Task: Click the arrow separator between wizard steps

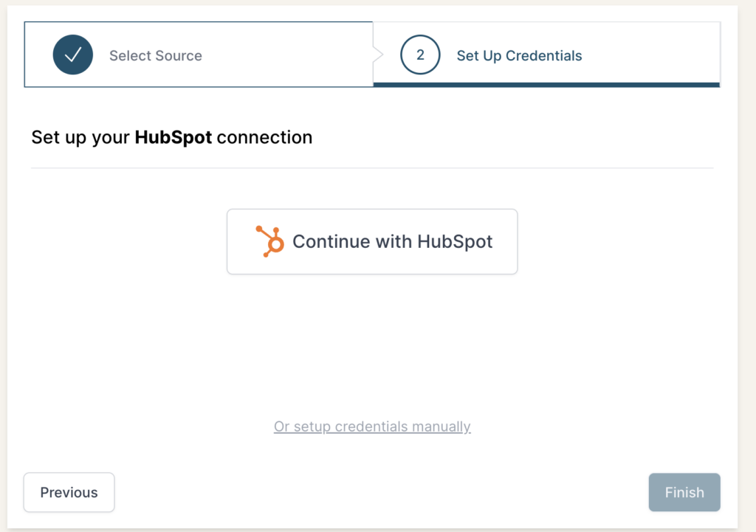Action: tap(379, 55)
